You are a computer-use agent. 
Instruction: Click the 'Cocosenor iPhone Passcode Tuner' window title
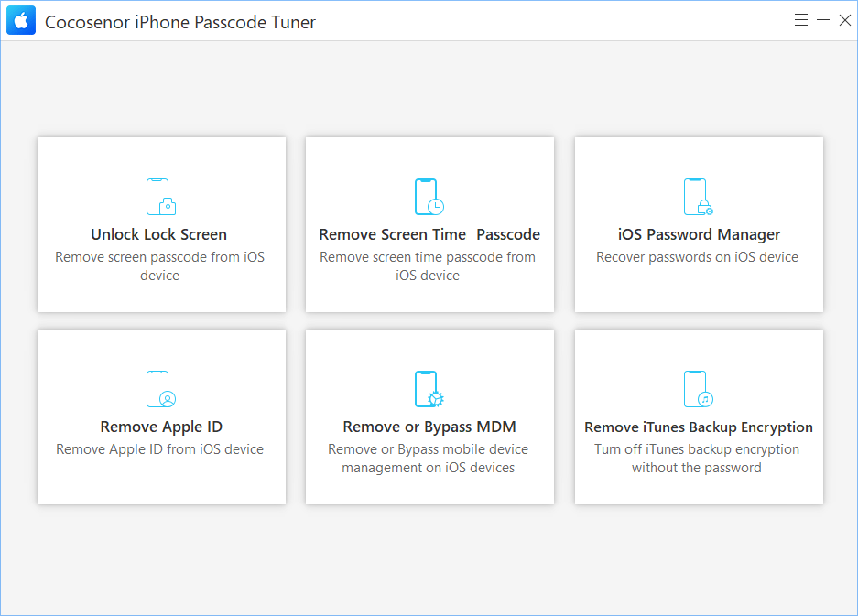(180, 22)
